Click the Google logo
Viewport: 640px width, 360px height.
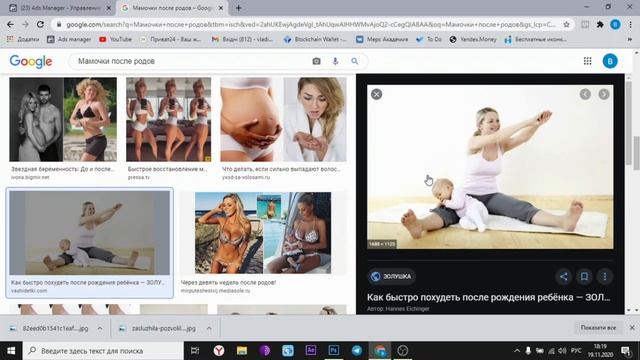tap(31, 61)
